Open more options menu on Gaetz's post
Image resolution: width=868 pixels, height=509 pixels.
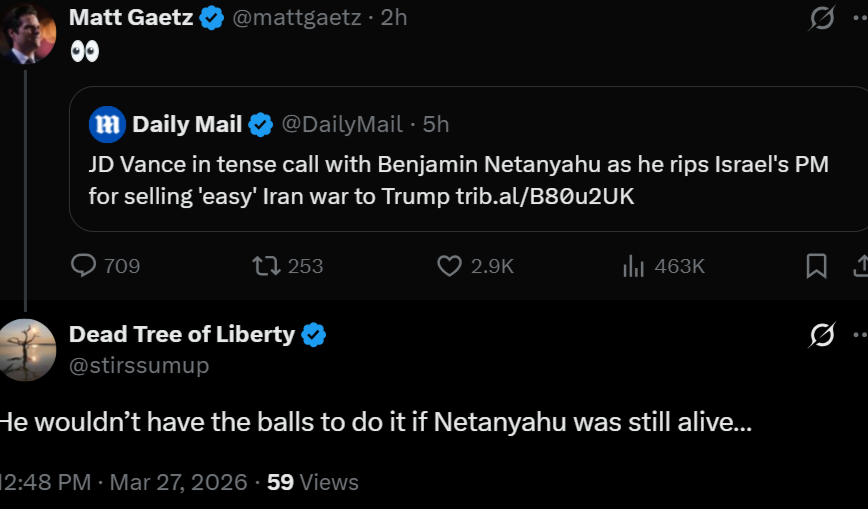(860, 18)
